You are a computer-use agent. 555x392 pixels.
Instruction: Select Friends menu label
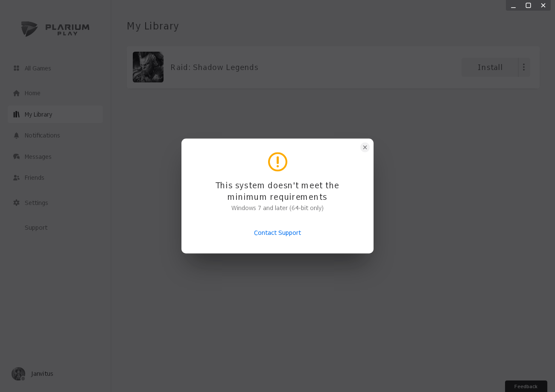coord(35,178)
